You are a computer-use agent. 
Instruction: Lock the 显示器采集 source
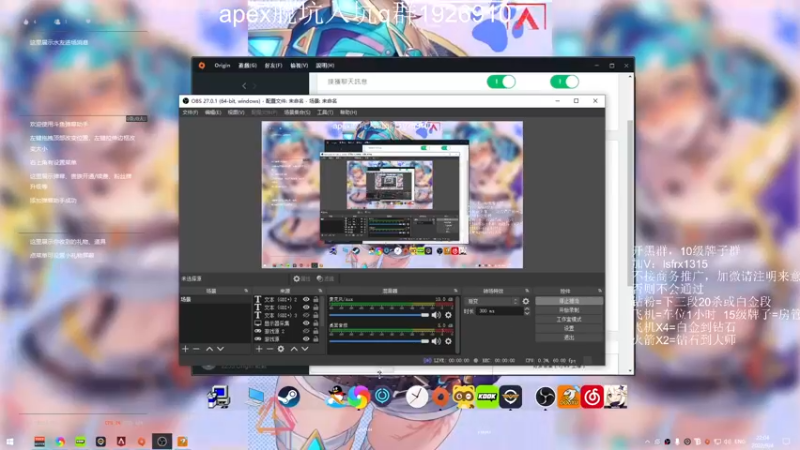(x=316, y=323)
